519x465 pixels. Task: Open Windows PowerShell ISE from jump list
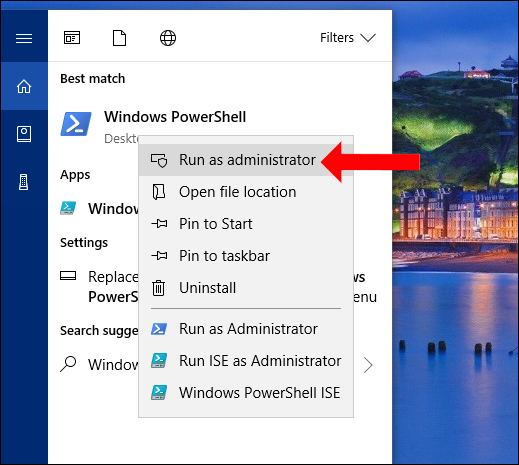pos(246,393)
